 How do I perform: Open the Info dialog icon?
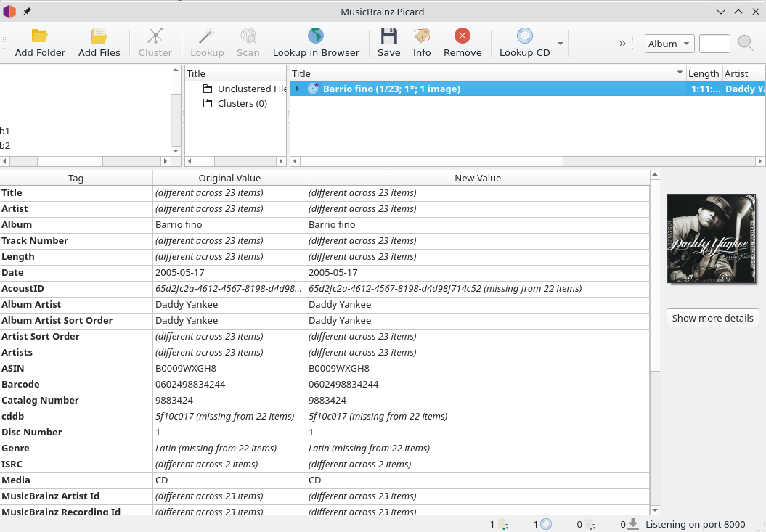point(422,36)
